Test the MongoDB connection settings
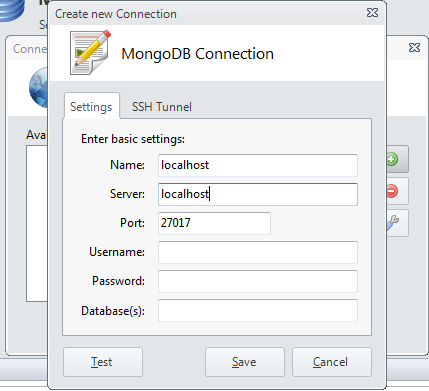Screen dimensions: 429x391 click(x=103, y=362)
